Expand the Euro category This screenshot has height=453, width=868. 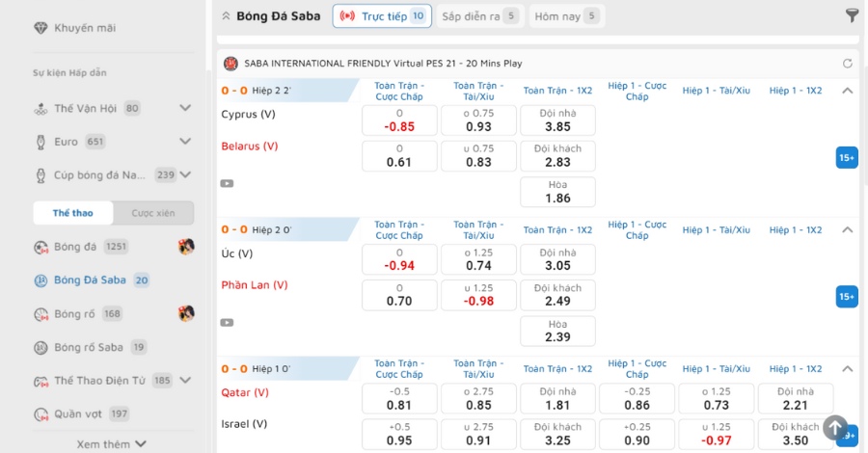[185, 141]
